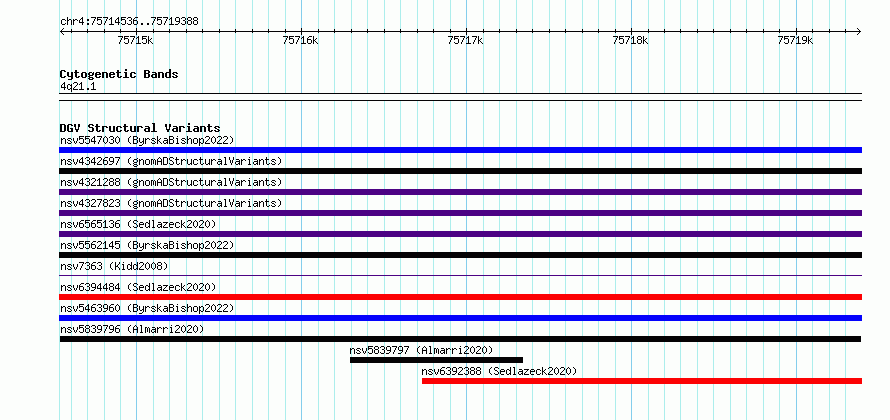Click label nsv4327823 (gnomADStructuralVariants)
Screen dimensions: 890x420
(x=171, y=203)
